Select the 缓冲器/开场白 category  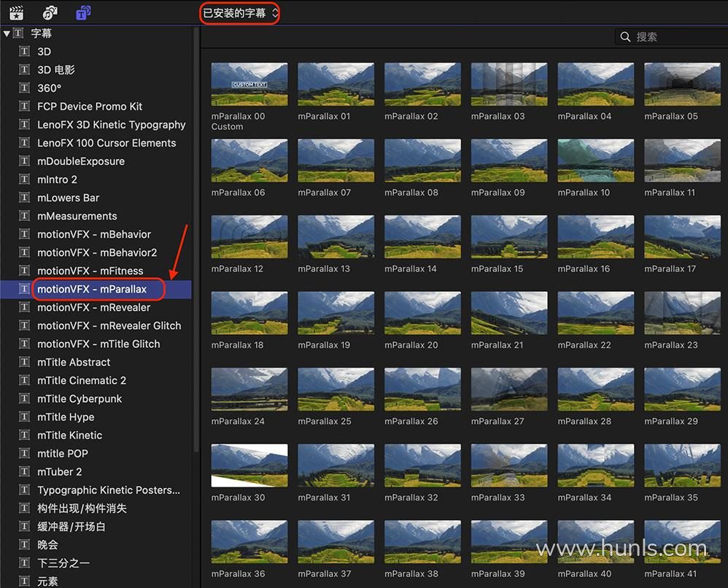(x=71, y=526)
